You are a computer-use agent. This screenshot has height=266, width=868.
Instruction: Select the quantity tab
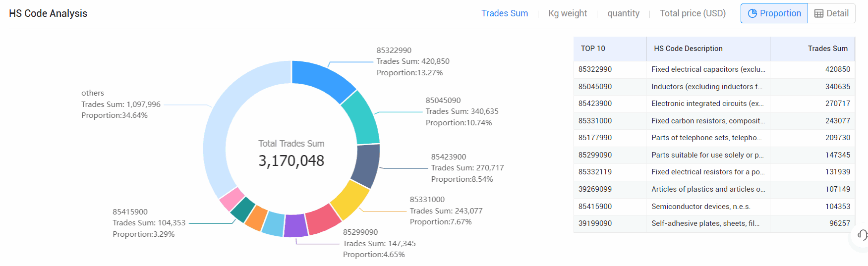tap(623, 13)
